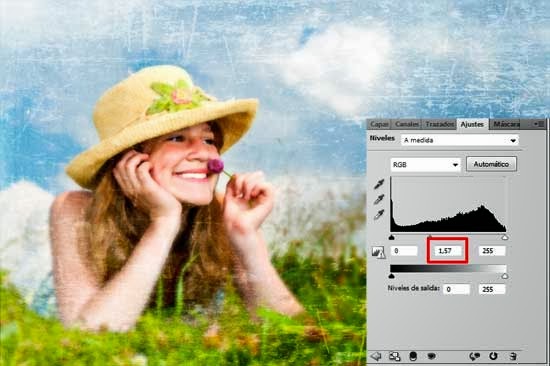Click the output black slider handle

[392, 276]
